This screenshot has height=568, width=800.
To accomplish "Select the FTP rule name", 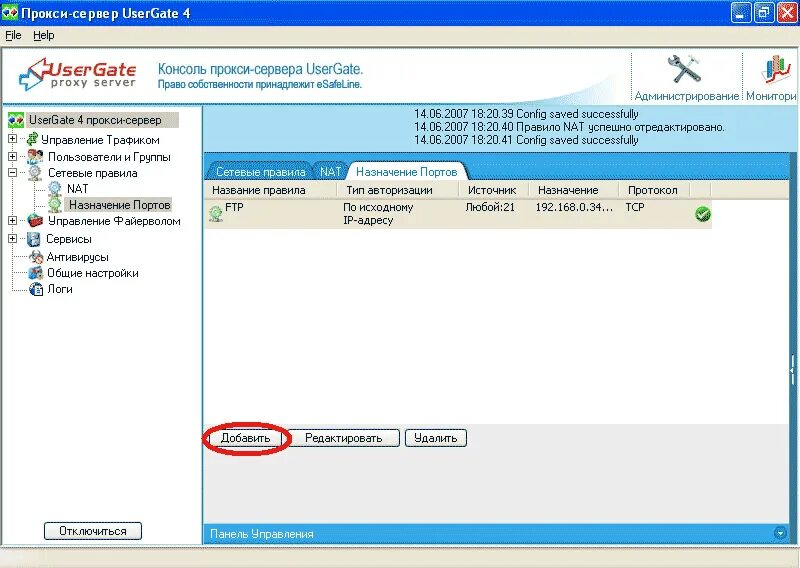I will click(234, 207).
